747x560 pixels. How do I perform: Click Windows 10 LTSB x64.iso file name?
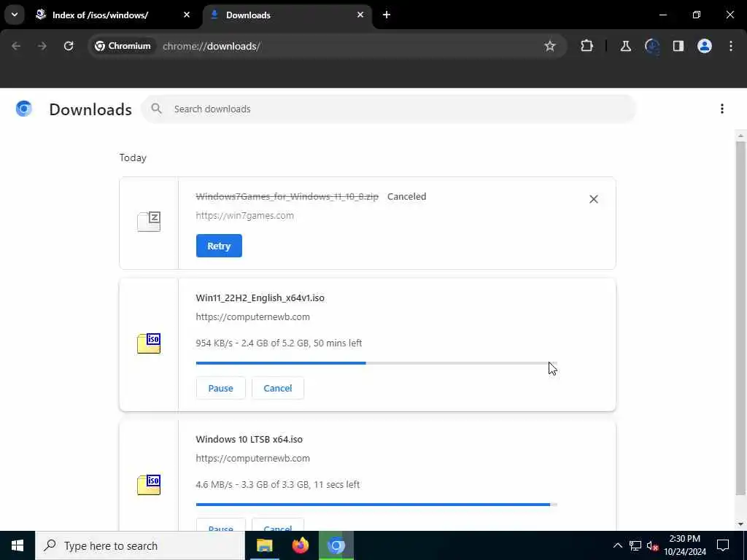click(x=249, y=440)
